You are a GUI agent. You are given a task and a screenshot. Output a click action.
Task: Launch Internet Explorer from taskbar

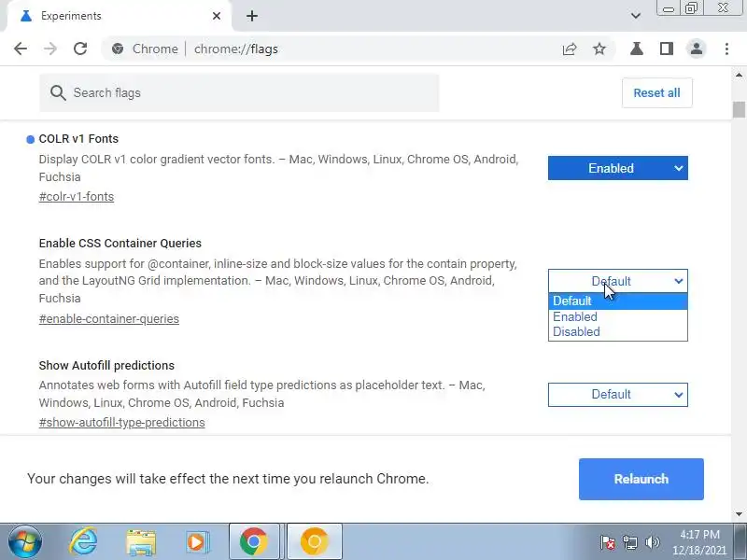[83, 541]
